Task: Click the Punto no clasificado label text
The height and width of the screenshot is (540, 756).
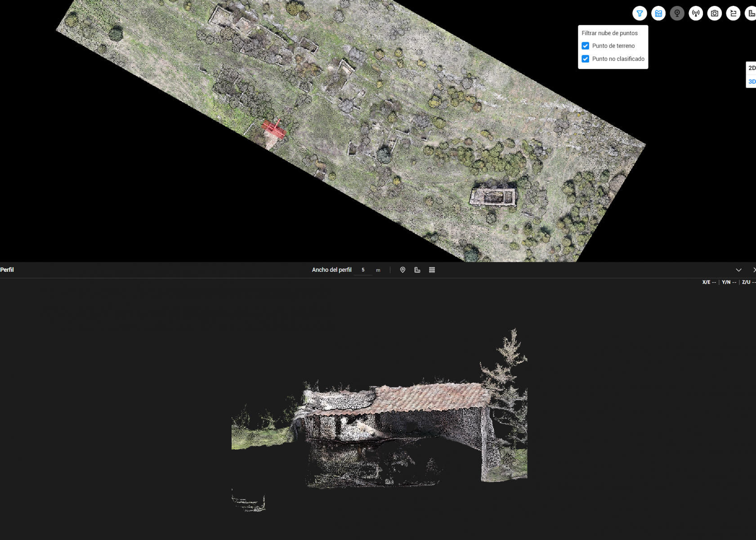Action: [x=618, y=59]
